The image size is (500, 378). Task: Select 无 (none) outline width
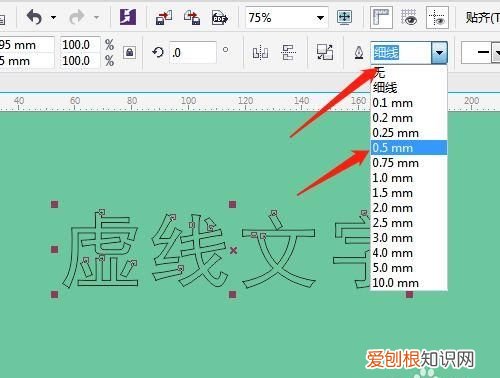(x=409, y=73)
